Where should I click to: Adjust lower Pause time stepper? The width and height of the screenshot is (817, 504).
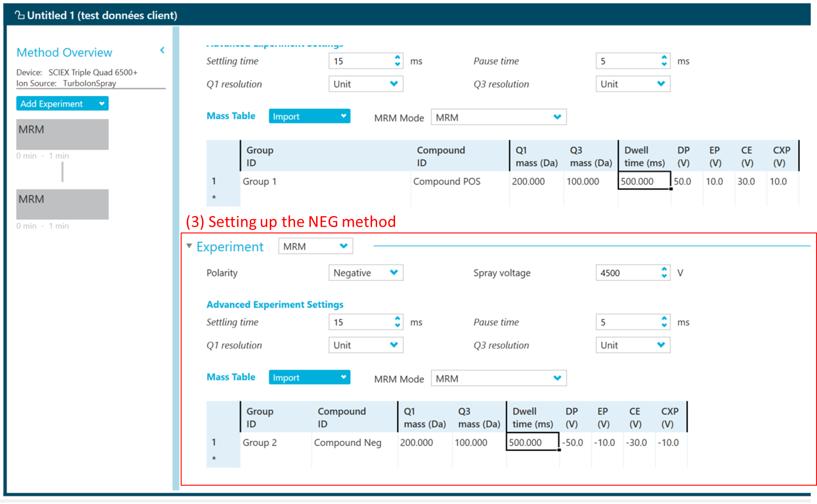(664, 322)
